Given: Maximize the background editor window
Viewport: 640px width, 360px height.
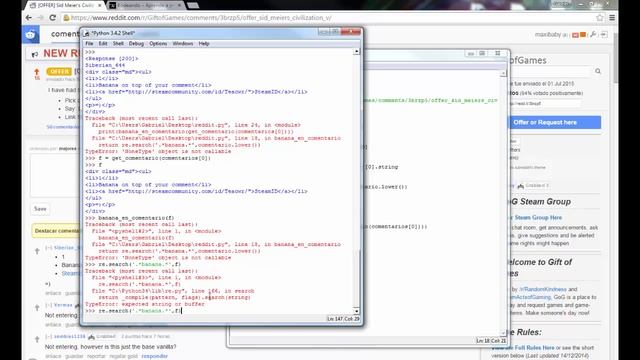Looking at the screenshot, I should pos(482,53).
